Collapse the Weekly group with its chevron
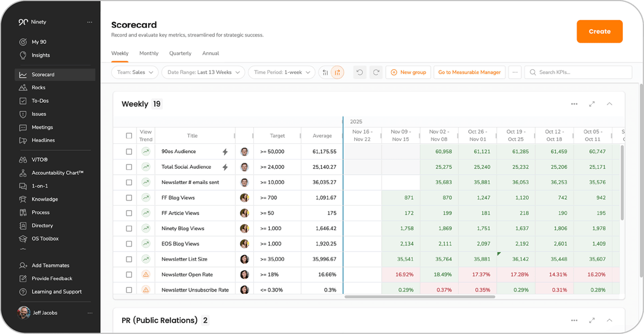This screenshot has height=334, width=644. click(x=609, y=104)
